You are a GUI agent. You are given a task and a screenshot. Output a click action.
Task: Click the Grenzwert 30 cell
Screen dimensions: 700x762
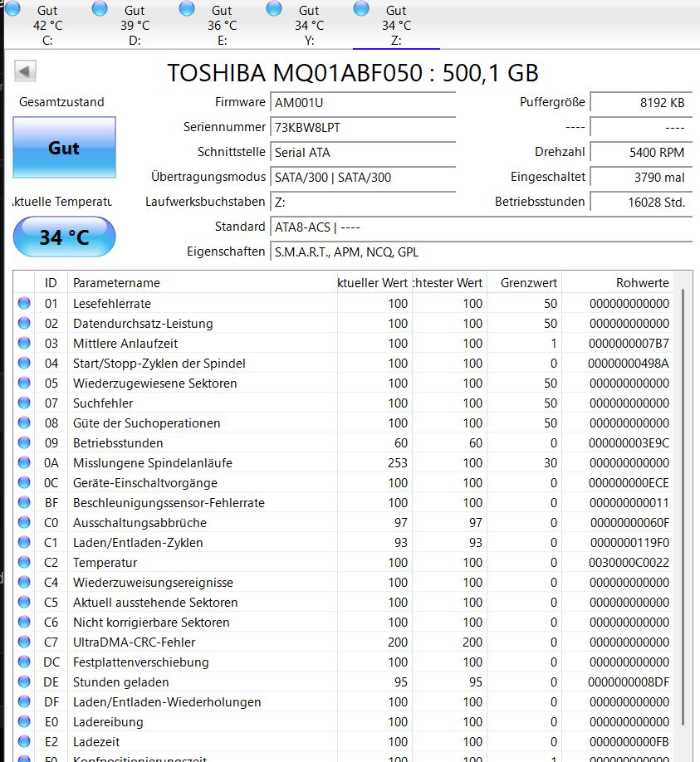[551, 463]
